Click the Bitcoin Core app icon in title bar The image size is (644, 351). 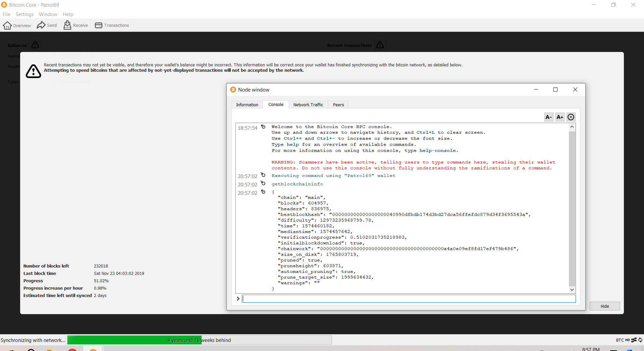tap(4, 5)
